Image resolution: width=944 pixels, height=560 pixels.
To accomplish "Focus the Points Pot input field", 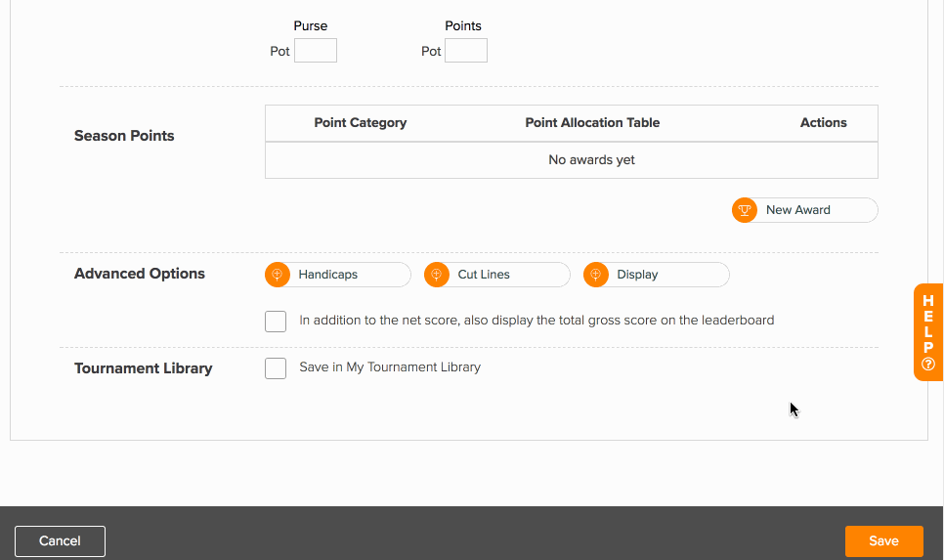I will [x=466, y=51].
